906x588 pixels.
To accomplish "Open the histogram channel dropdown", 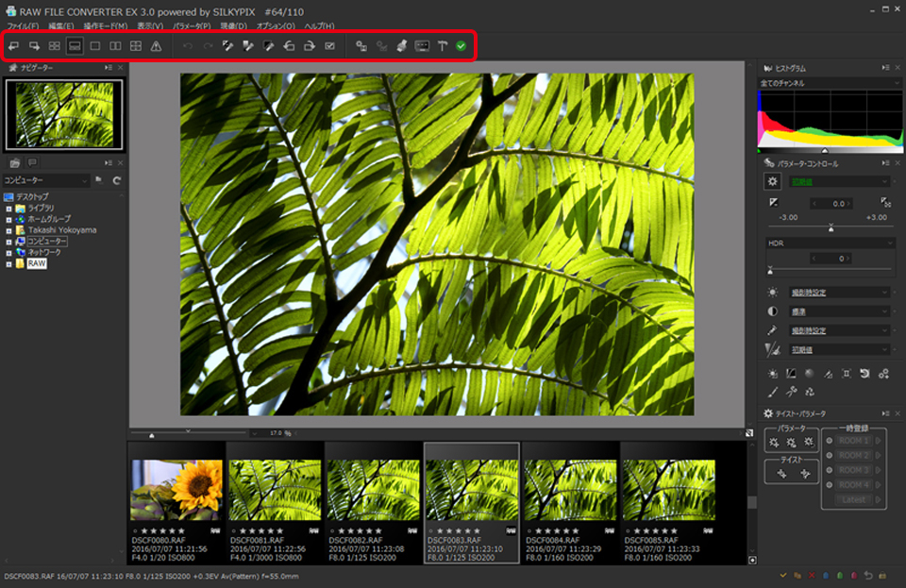I will point(830,83).
